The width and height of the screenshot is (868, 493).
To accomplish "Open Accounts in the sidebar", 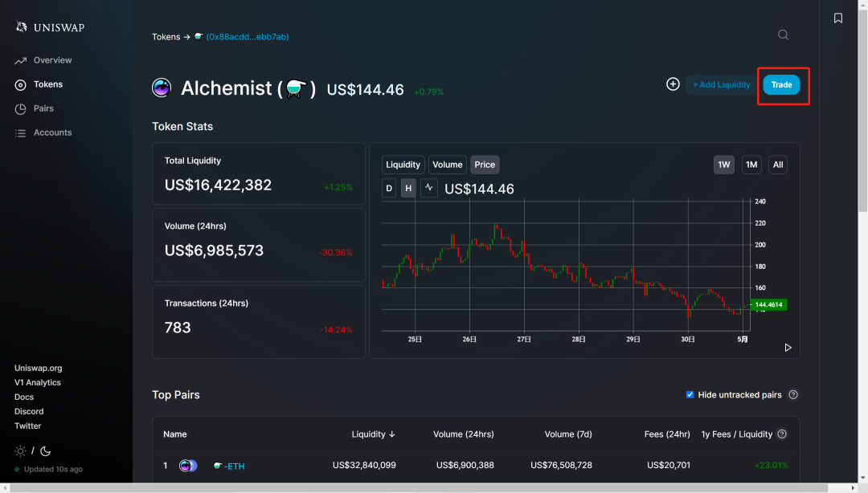I will 52,132.
